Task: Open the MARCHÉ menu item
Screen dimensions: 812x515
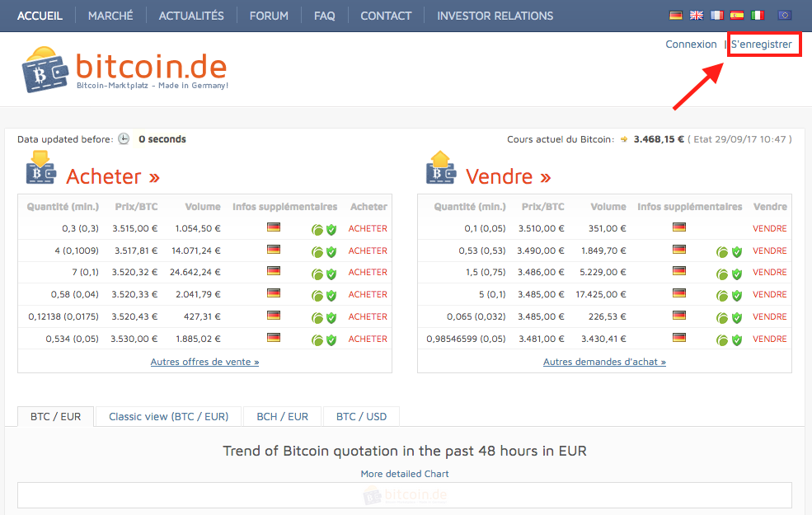Action: coord(110,16)
